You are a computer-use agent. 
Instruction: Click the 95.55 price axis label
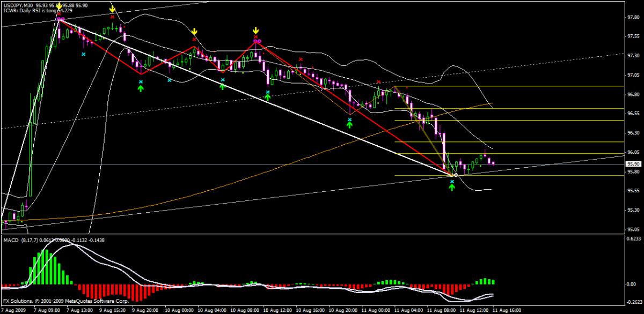pyautogui.click(x=633, y=191)
